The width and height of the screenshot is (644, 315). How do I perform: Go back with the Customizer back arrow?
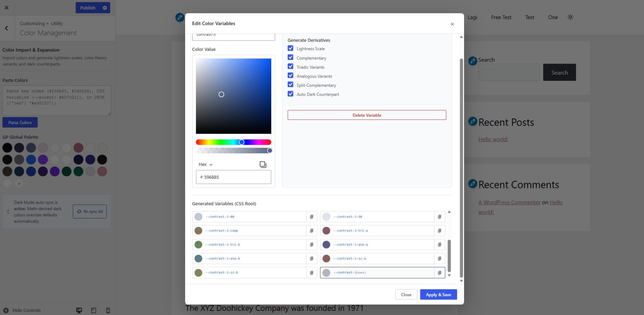pos(7,28)
